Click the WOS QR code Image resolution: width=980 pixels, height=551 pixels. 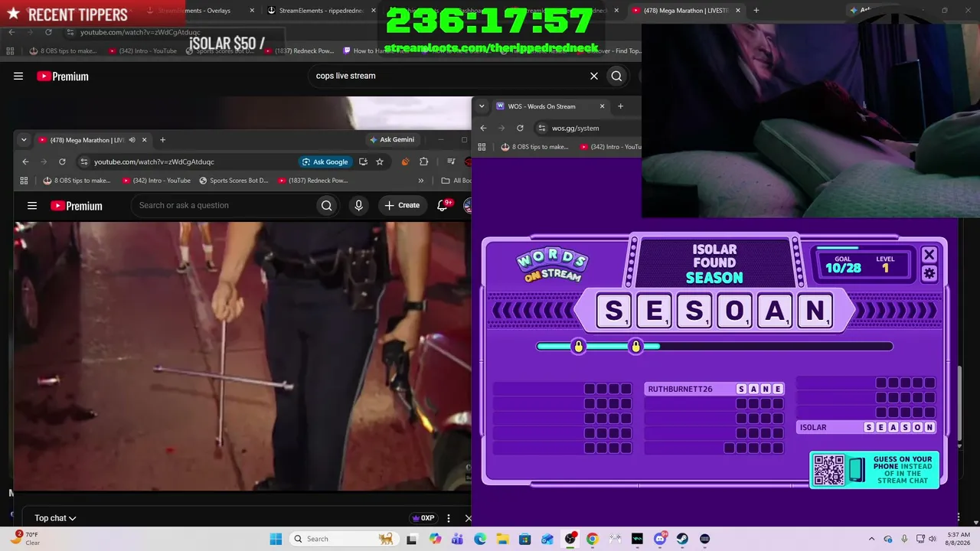pyautogui.click(x=828, y=470)
